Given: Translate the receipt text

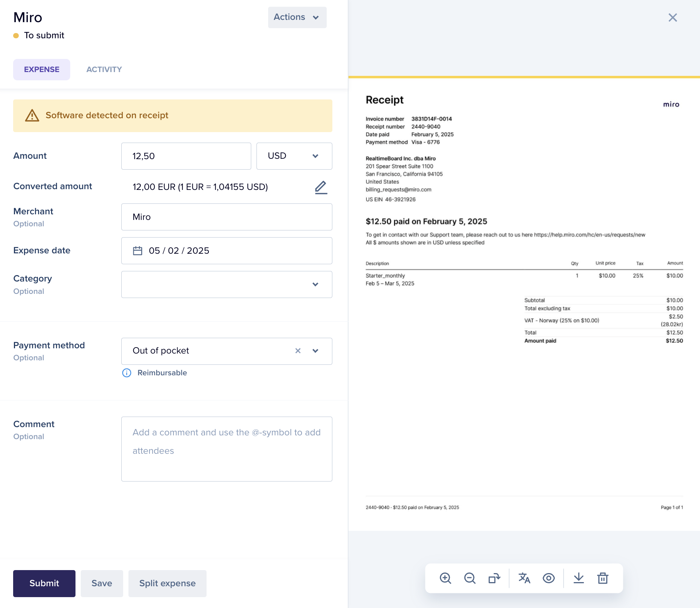Looking at the screenshot, I should 524,578.
